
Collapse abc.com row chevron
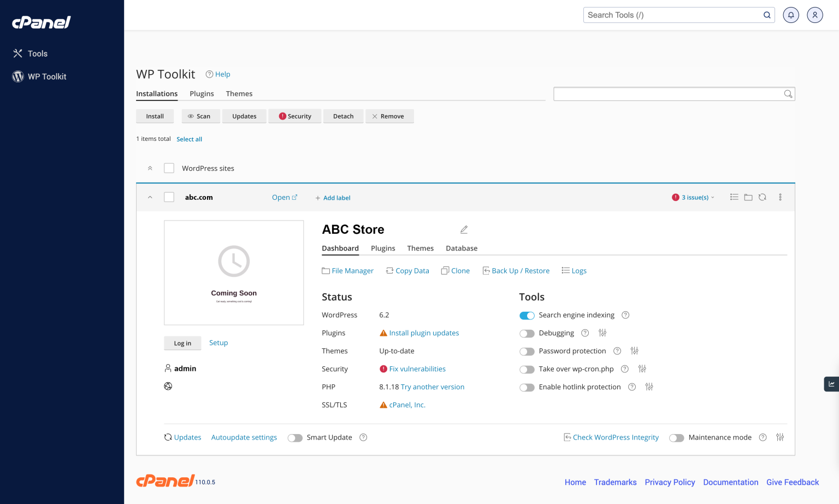[150, 197]
